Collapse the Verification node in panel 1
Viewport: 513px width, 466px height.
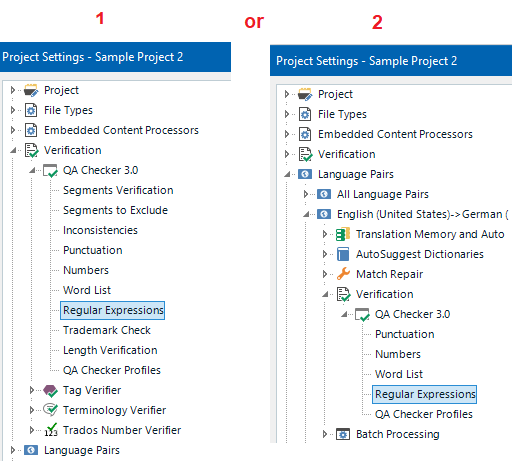coord(13,151)
